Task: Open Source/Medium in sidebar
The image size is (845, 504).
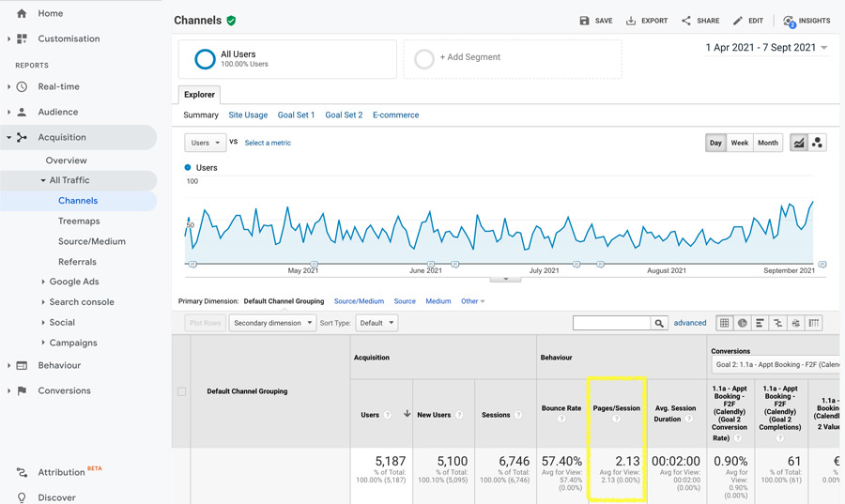Action: tap(92, 241)
